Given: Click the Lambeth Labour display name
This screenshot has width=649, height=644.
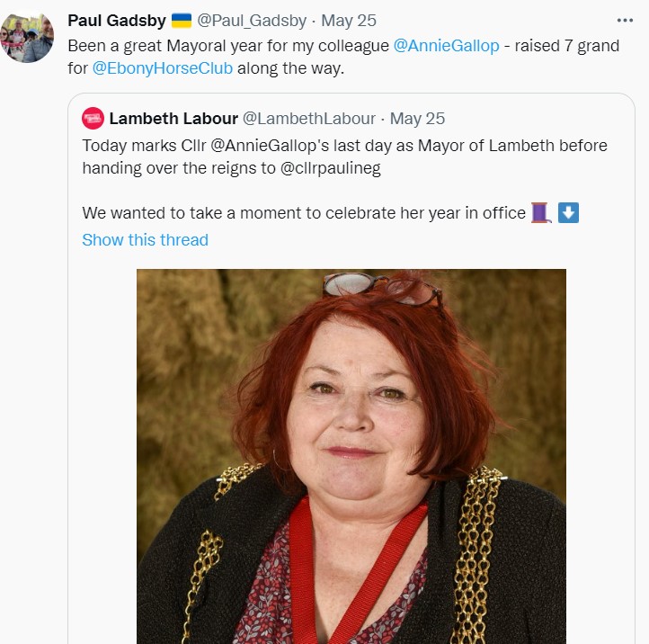Looking at the screenshot, I should pyautogui.click(x=173, y=118).
